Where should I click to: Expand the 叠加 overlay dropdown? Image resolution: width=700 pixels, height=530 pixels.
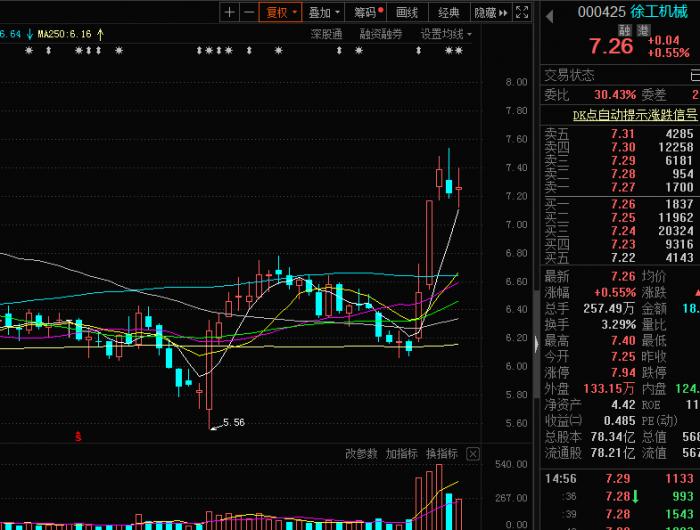324,12
